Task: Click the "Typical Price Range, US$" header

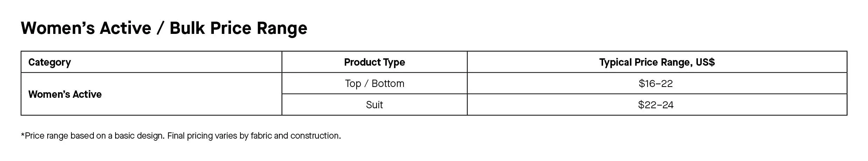Action: (657, 62)
